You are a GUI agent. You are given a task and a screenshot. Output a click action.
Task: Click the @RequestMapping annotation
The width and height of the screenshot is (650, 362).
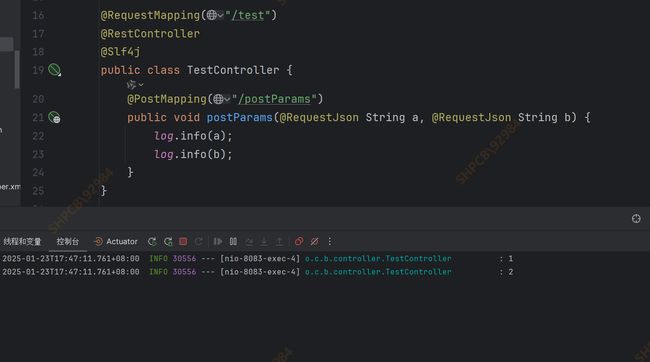(x=150, y=15)
